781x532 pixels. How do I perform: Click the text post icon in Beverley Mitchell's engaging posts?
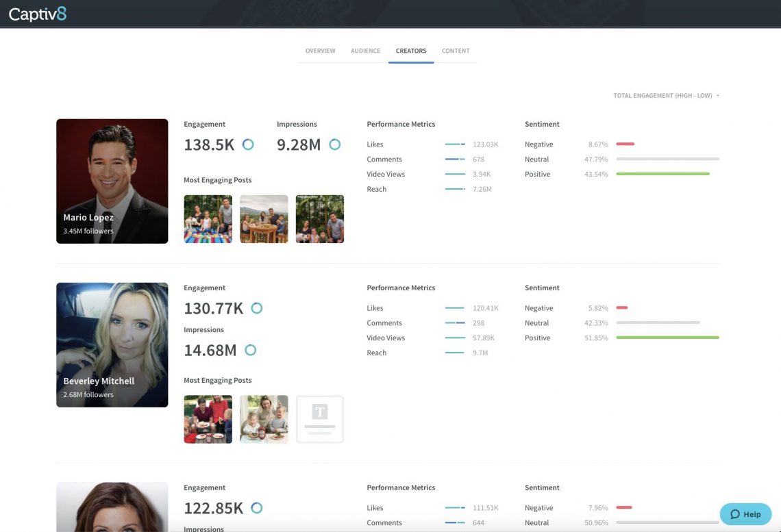319,419
